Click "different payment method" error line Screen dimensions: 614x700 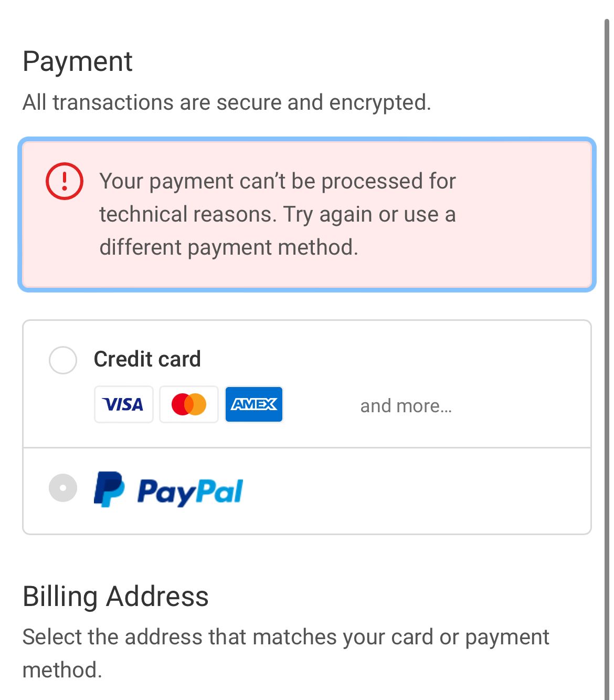229,247
